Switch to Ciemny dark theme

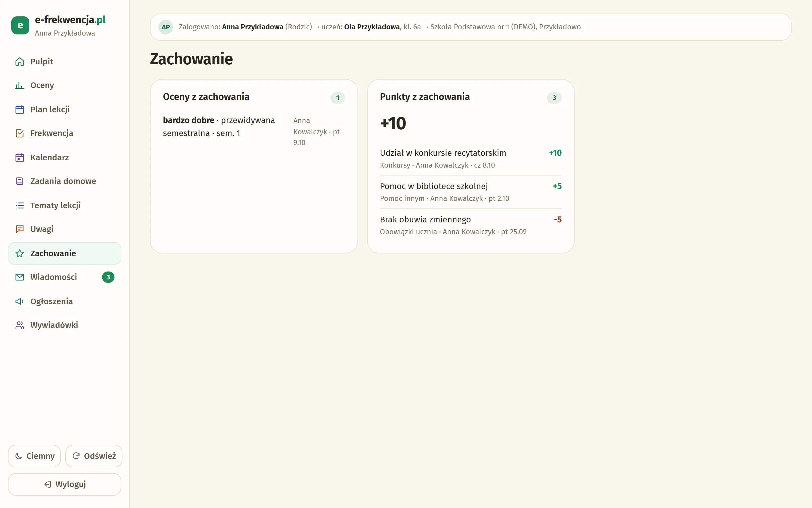[35, 456]
